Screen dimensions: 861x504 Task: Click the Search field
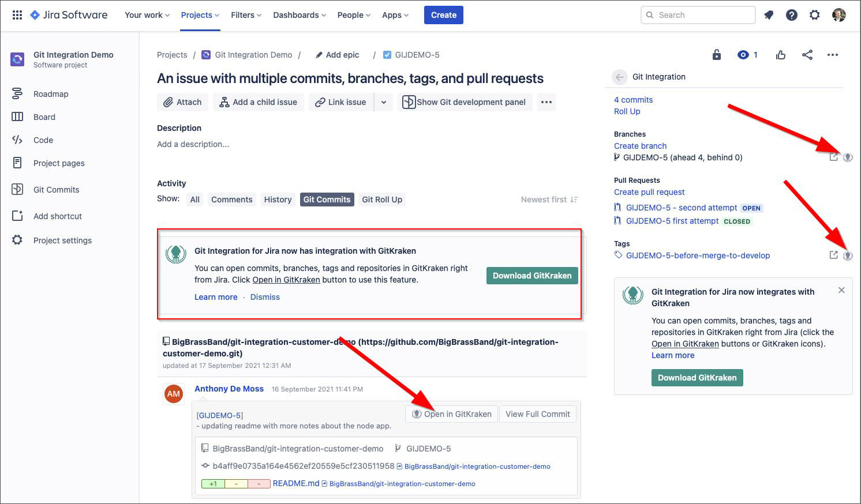coord(698,15)
